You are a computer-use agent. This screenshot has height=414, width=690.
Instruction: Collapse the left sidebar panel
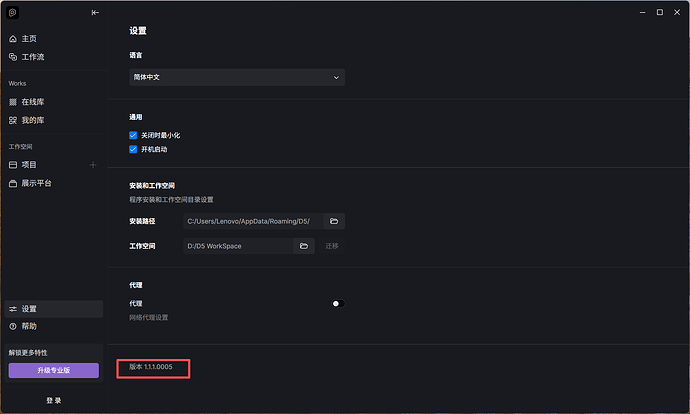click(95, 13)
